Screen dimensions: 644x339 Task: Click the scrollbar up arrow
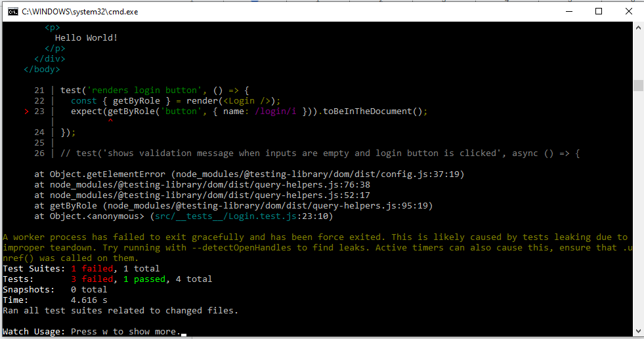coord(638,28)
